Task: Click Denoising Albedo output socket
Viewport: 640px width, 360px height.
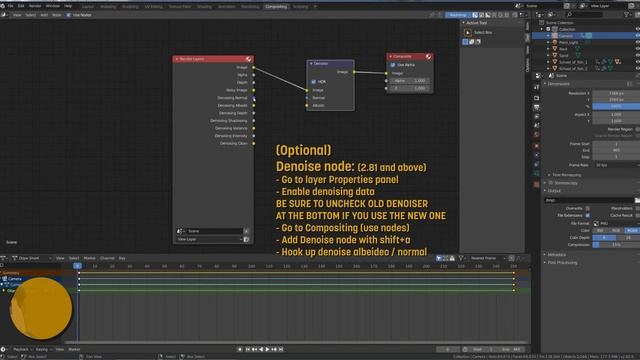Action: pyautogui.click(x=253, y=105)
